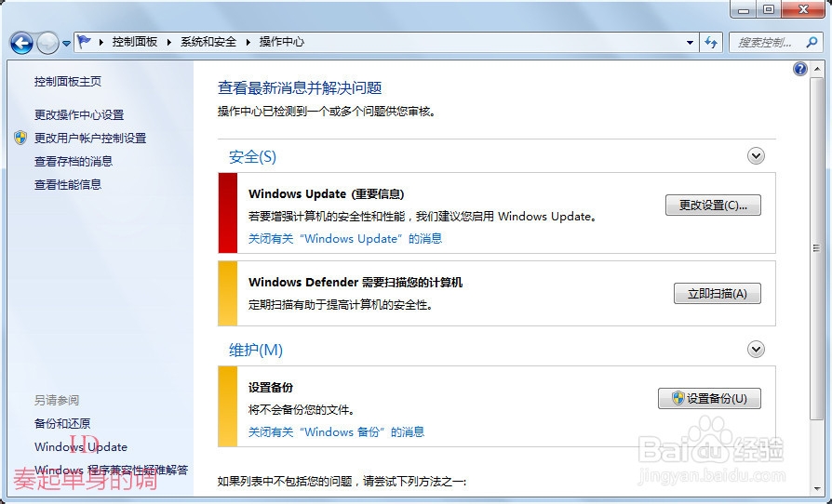Collapse the 维护(M) section chevron
Viewport: 832px width, 504px height.
pos(756,350)
